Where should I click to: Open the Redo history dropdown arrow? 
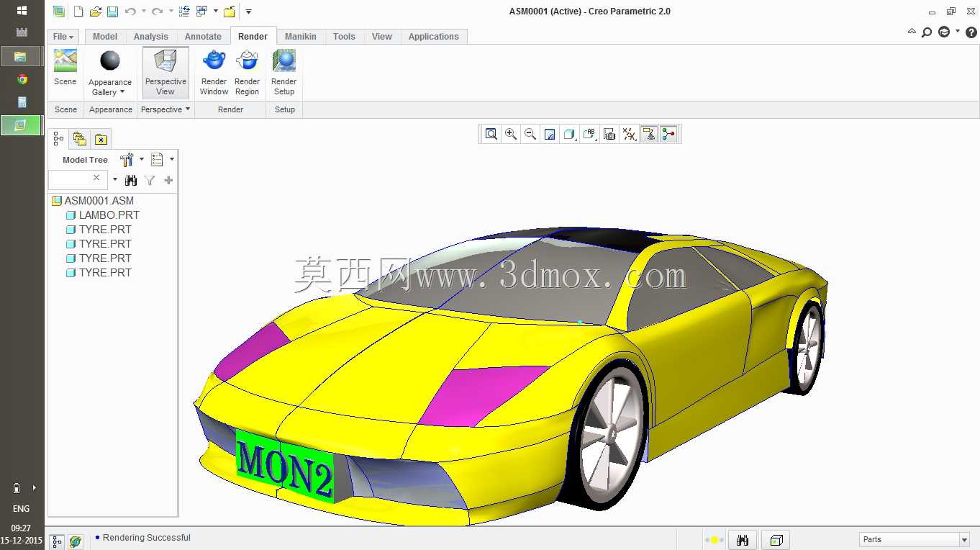tap(171, 12)
